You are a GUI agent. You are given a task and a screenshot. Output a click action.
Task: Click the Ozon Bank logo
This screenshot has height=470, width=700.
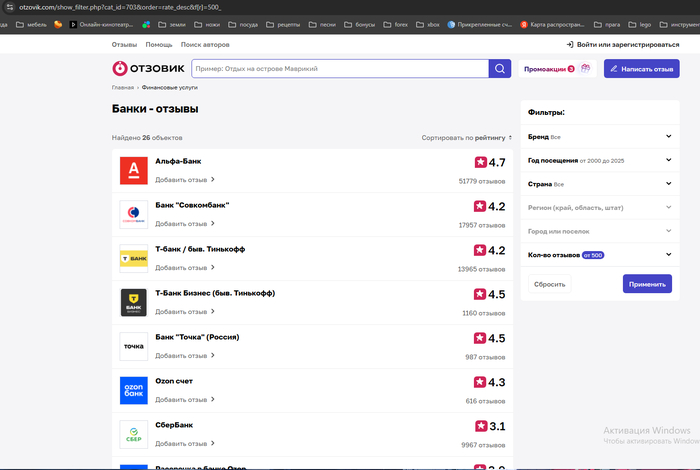coord(133,390)
